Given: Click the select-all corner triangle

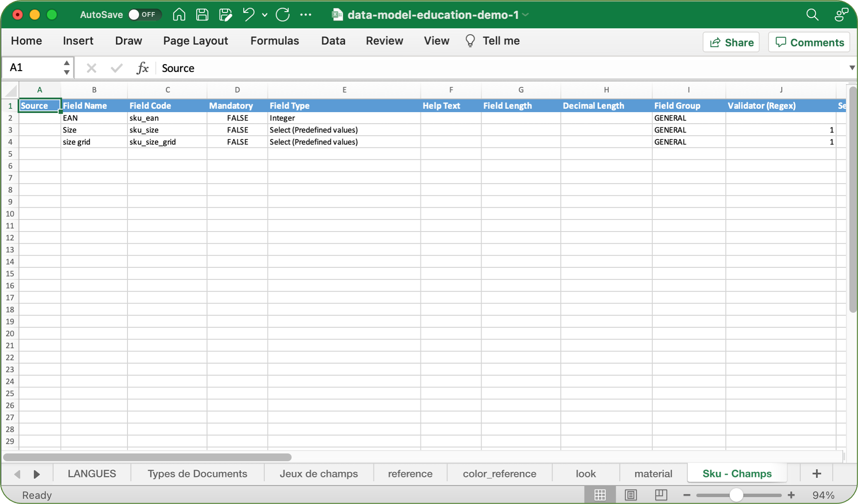Looking at the screenshot, I should [x=11, y=90].
